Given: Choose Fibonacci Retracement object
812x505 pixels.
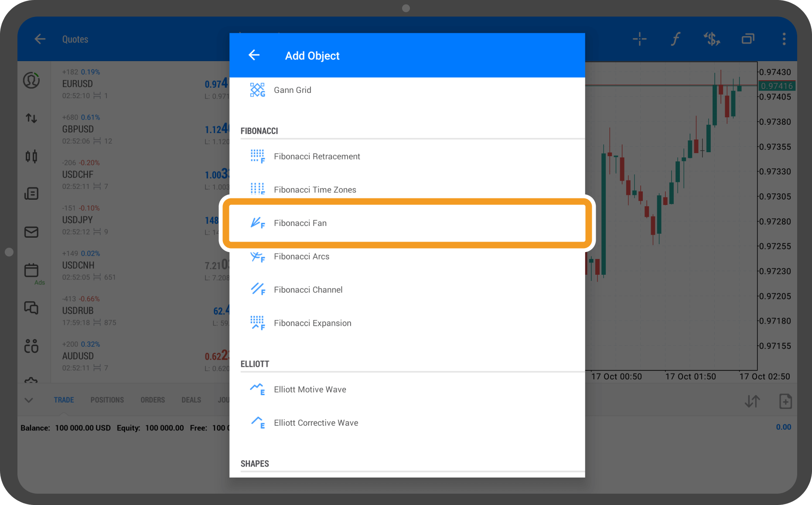Looking at the screenshot, I should coord(317,157).
